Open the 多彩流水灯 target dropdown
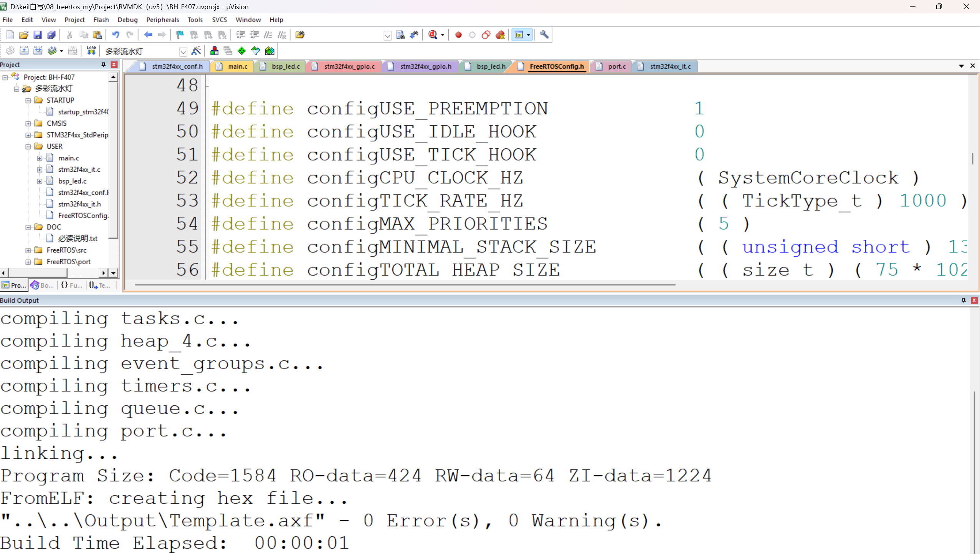980x554 pixels. (x=183, y=51)
